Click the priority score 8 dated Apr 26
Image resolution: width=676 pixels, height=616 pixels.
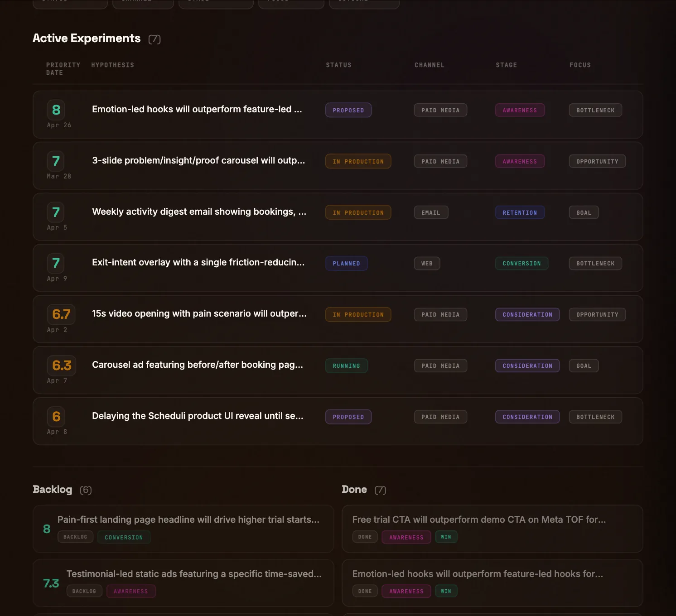pos(56,110)
